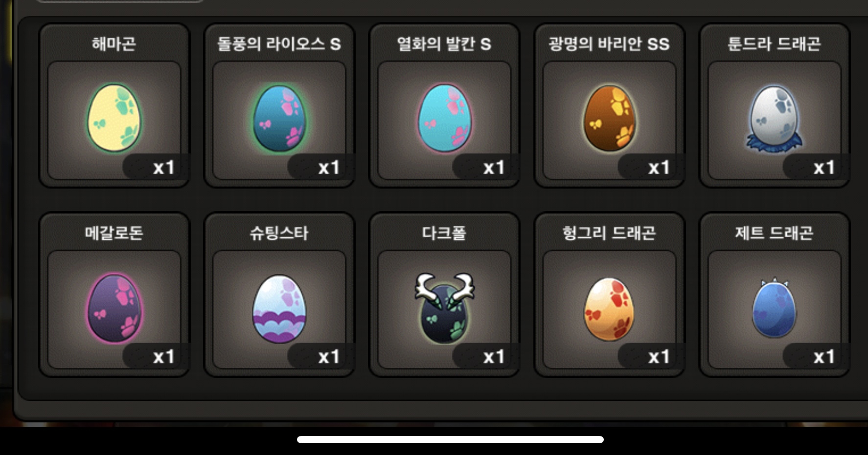Tap the 슈팅스타 wave-striped egg
This screenshot has width=868, height=455.
279,308
